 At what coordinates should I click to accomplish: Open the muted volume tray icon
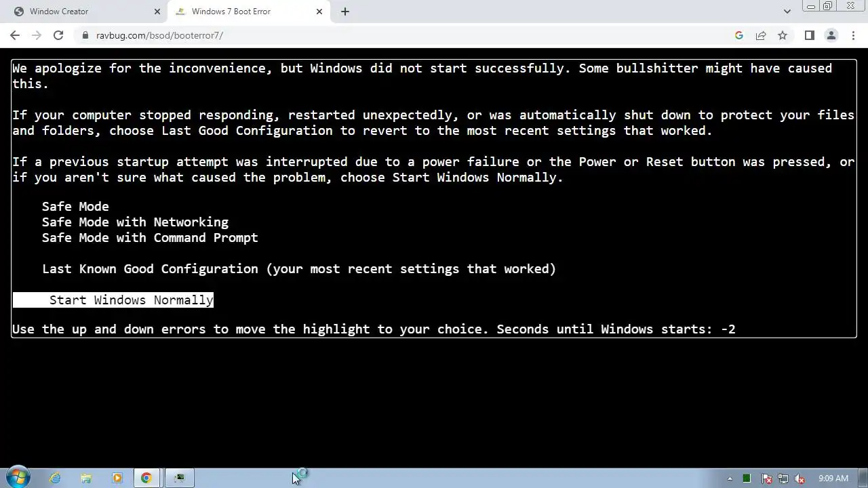(x=800, y=479)
